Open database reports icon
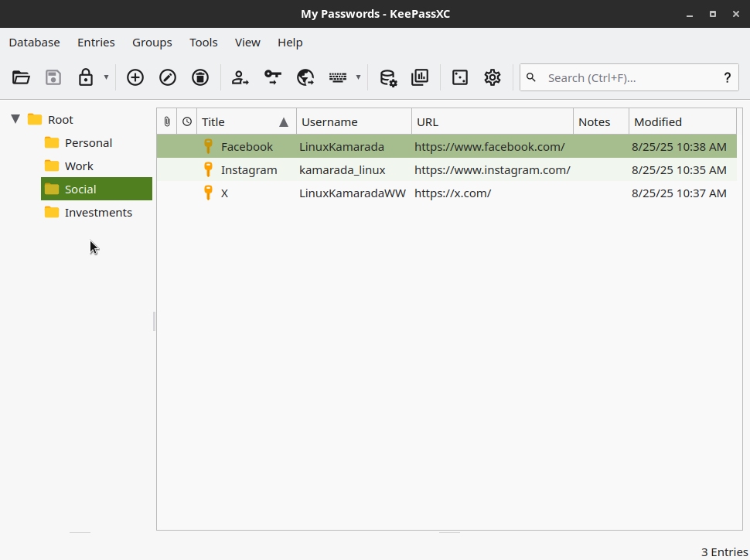 420,77
